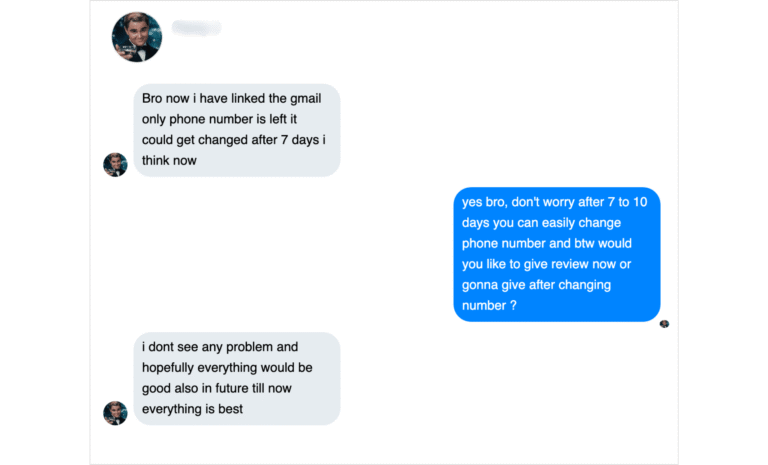Click 'days you can easily change' line
This screenshot has width=768, height=465.
tap(541, 223)
